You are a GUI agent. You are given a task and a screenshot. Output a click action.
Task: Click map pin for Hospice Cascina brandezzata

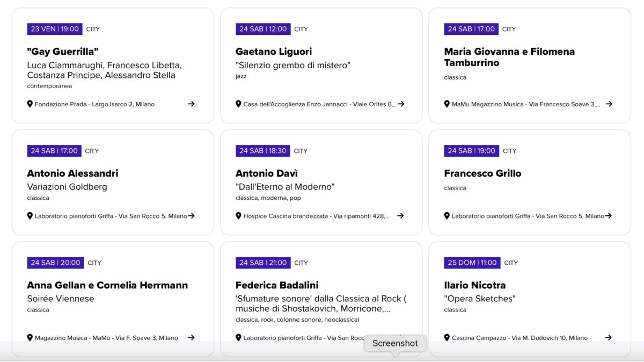pos(239,216)
